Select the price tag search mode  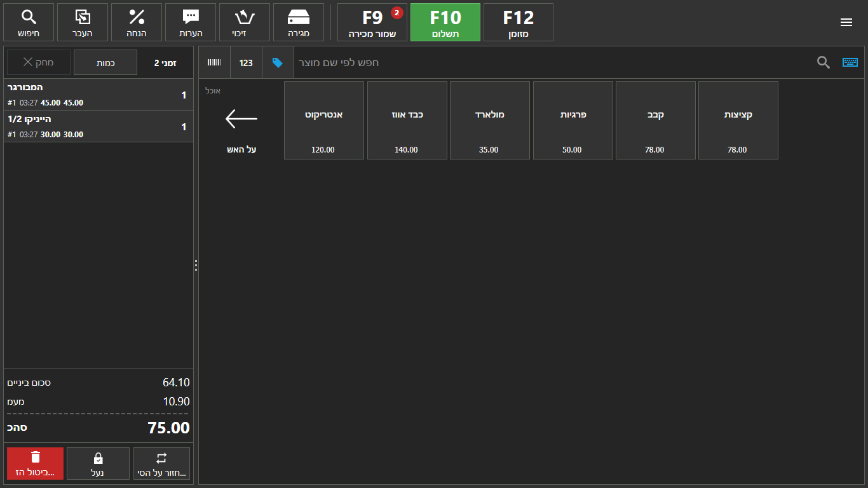click(278, 62)
